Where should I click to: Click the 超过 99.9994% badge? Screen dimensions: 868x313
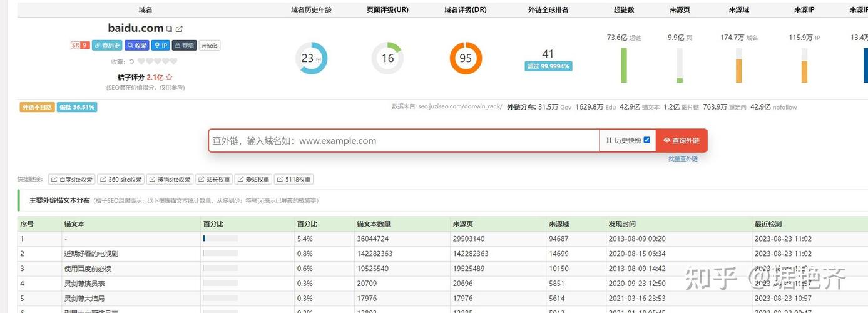[548, 66]
